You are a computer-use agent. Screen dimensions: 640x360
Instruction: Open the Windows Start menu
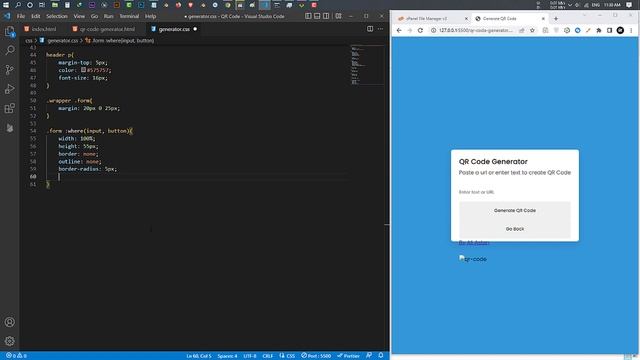click(x=6, y=5)
